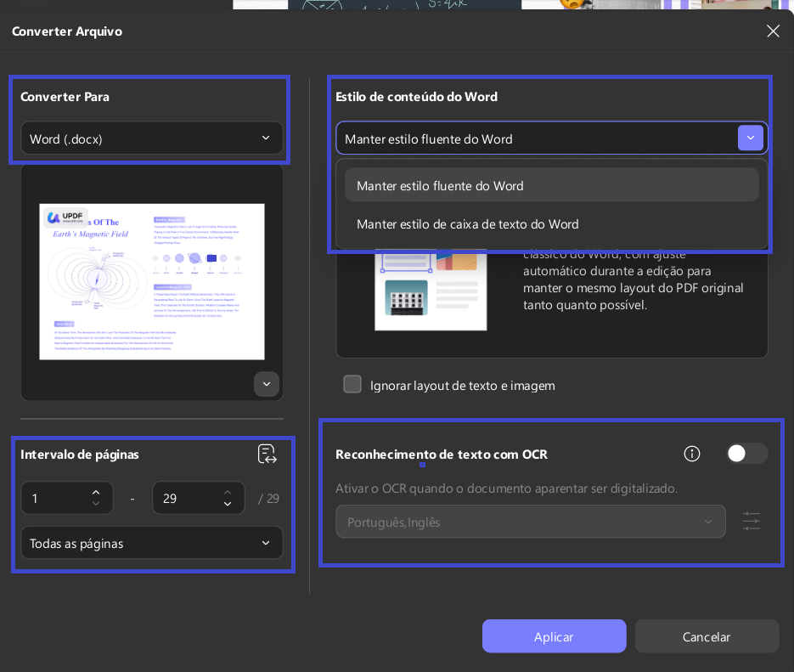
Task: Enable the OCR text recognition toggle
Action: 747,453
